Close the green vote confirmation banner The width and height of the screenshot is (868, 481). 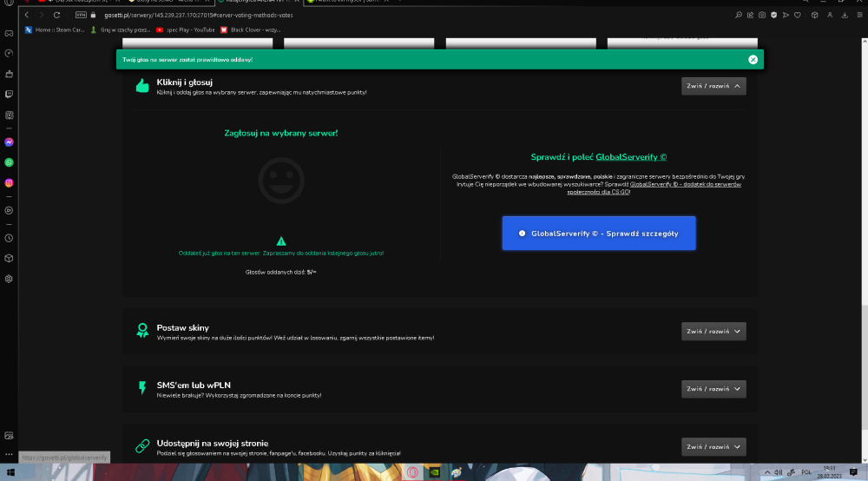753,60
